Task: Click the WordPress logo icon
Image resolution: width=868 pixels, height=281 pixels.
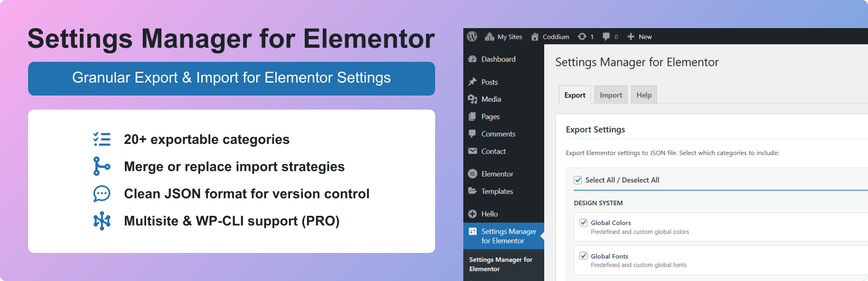Action: (x=472, y=37)
